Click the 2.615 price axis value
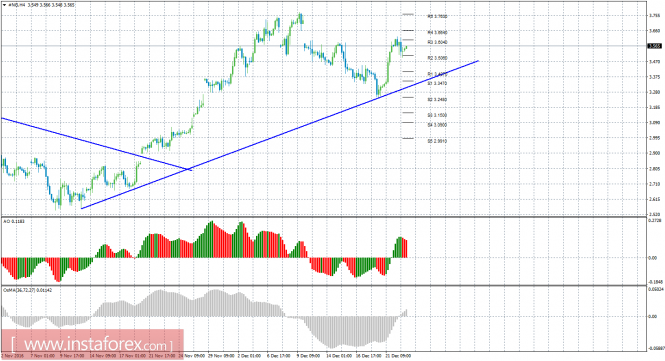Viewport: 665px width, 361px height. tap(655, 199)
